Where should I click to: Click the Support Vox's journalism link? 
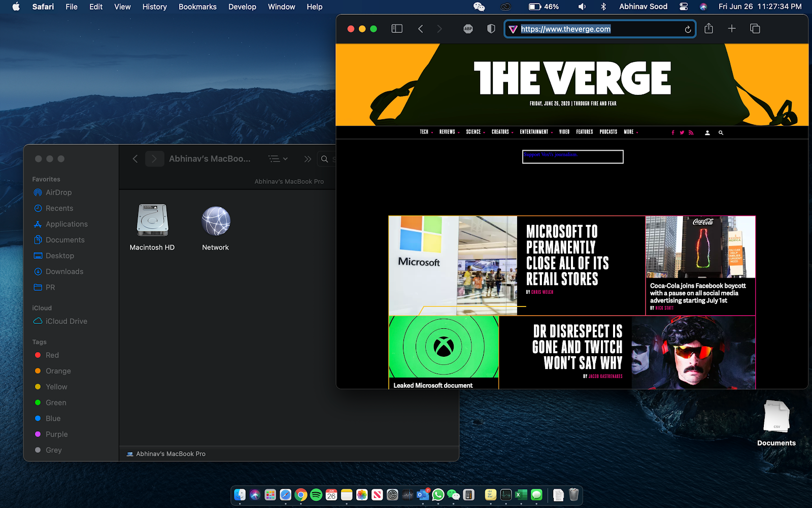point(550,155)
